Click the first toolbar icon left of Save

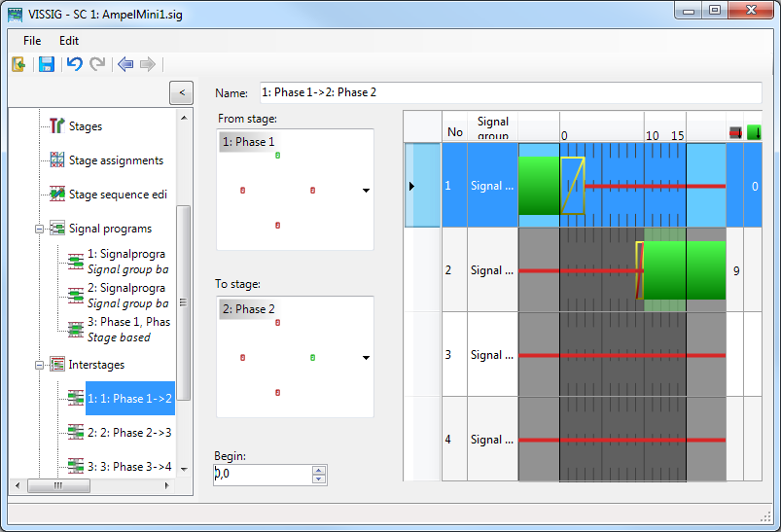click(x=18, y=64)
